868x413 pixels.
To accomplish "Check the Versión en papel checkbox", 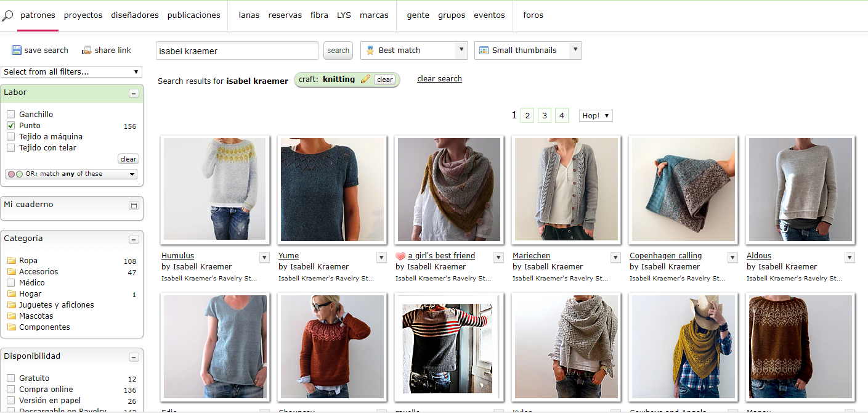I will (11, 401).
